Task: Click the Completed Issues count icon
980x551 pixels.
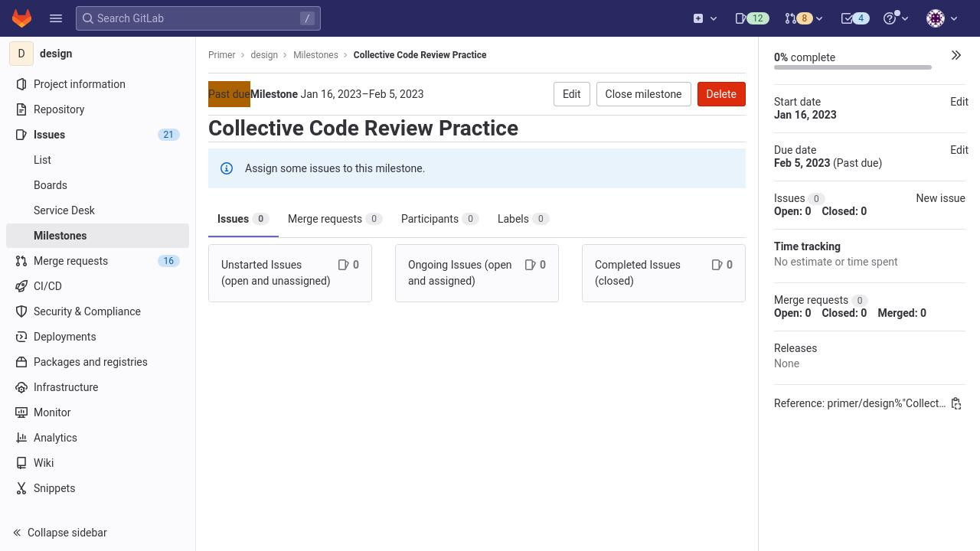Action: (717, 265)
